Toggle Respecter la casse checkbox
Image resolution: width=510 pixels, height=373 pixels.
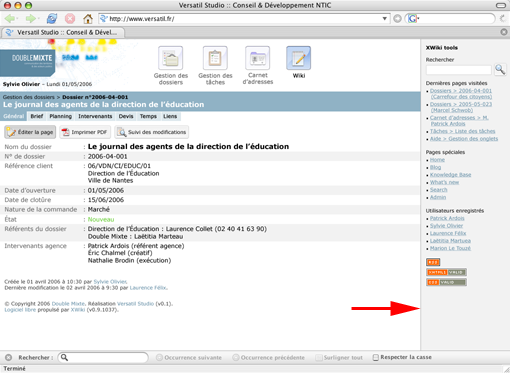pyautogui.click(x=376, y=357)
